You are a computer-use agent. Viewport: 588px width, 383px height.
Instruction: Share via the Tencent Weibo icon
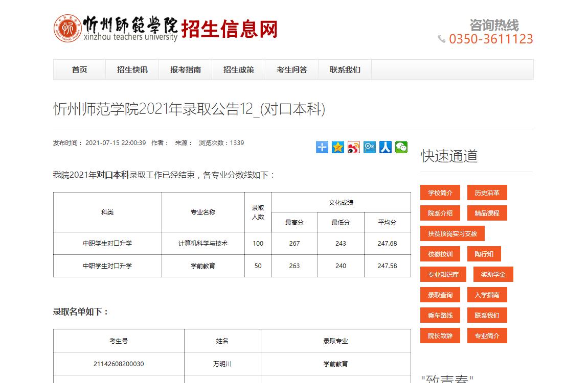[370, 147]
